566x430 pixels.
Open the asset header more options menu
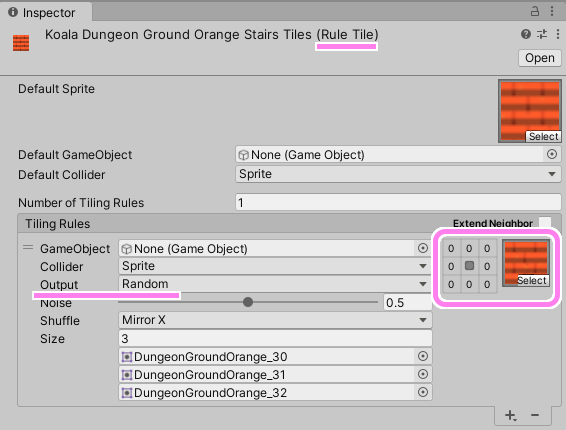pyautogui.click(x=558, y=34)
